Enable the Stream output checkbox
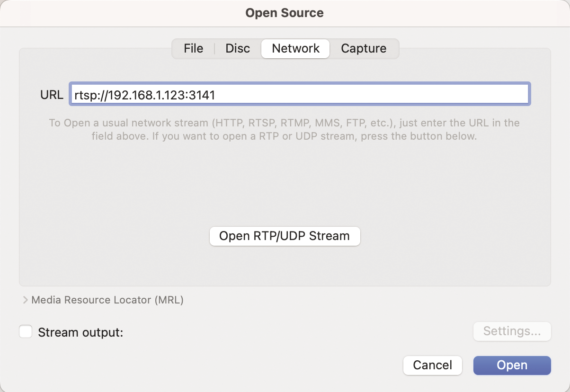 coord(26,331)
